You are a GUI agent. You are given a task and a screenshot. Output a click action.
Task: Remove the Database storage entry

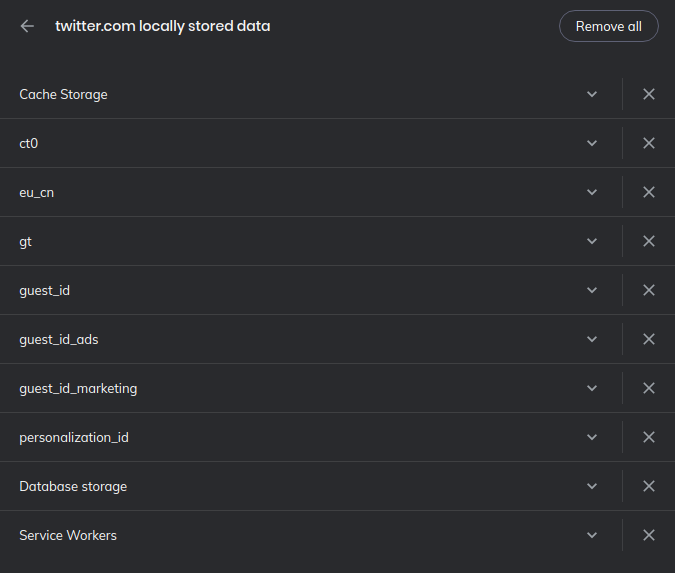649,487
